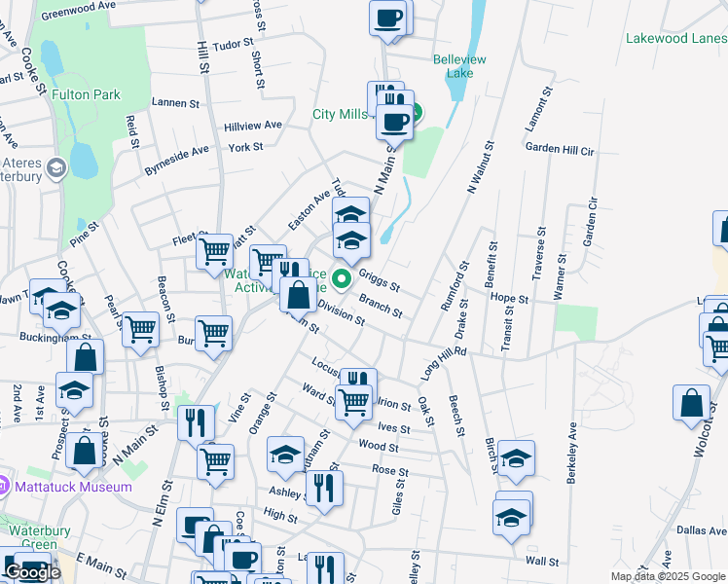Select the restaurant marker left of Wall St
This screenshot has height=584, width=728.
tap(325, 567)
